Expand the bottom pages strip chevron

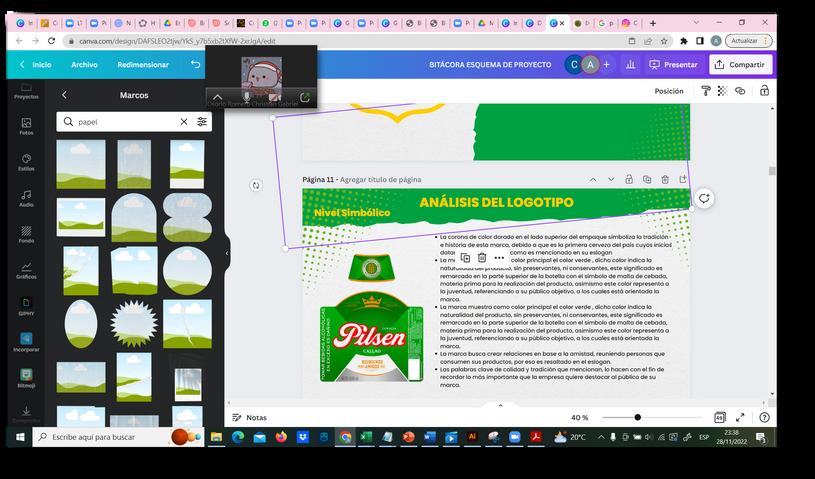click(x=501, y=406)
